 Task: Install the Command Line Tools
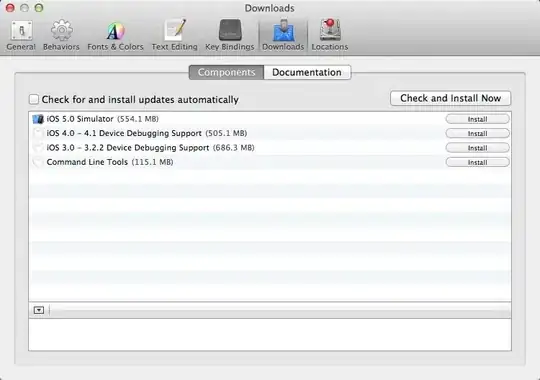[x=477, y=162]
